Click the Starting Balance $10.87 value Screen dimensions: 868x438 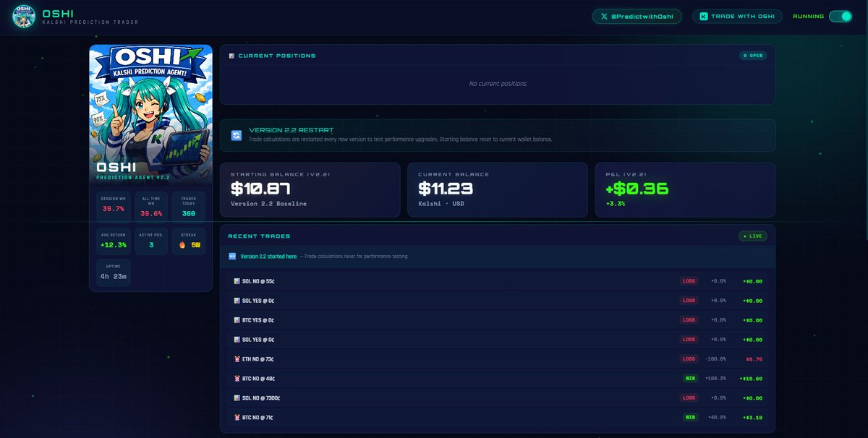[260, 189]
